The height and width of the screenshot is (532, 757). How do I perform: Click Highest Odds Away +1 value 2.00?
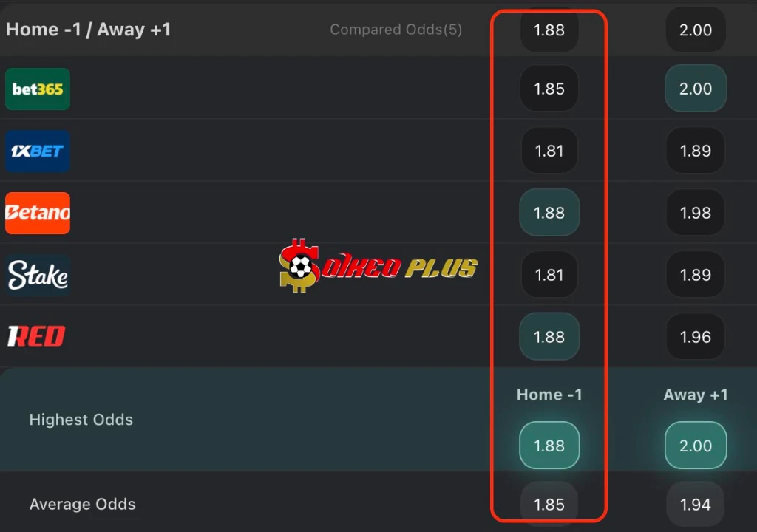tap(695, 446)
